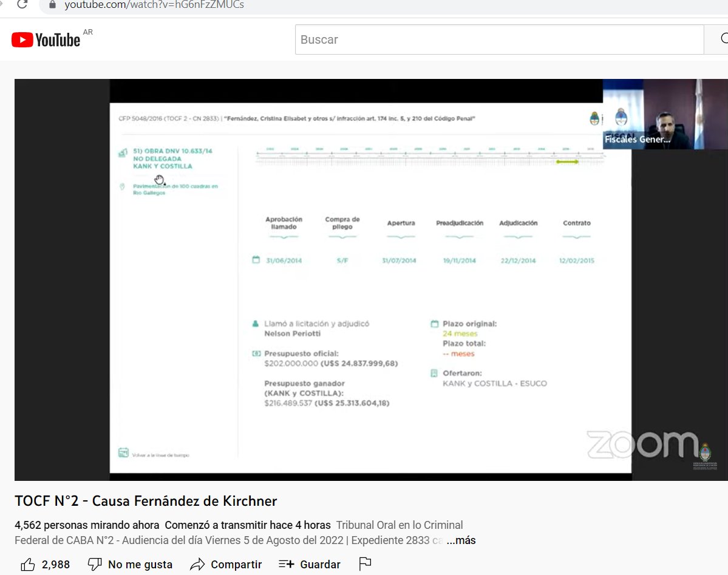Click the Preadjudicación heading

pos(460,223)
